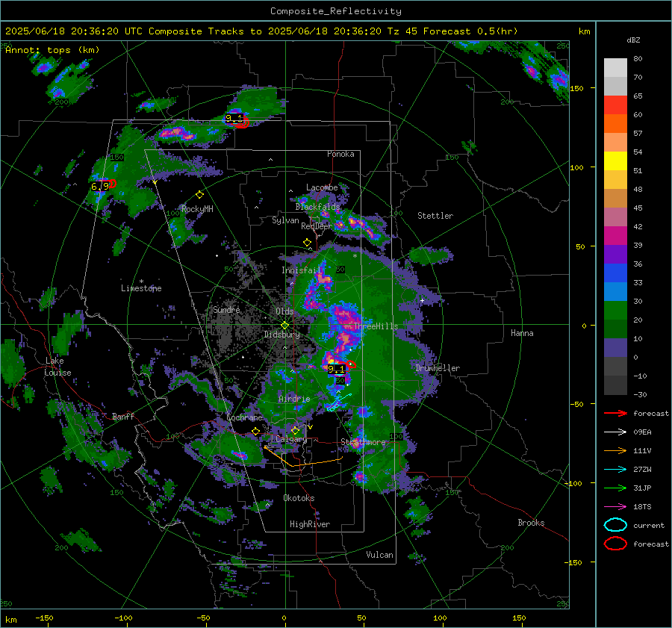Click the Brooks city label
The width and height of the screenshot is (672, 628).
pos(531,523)
